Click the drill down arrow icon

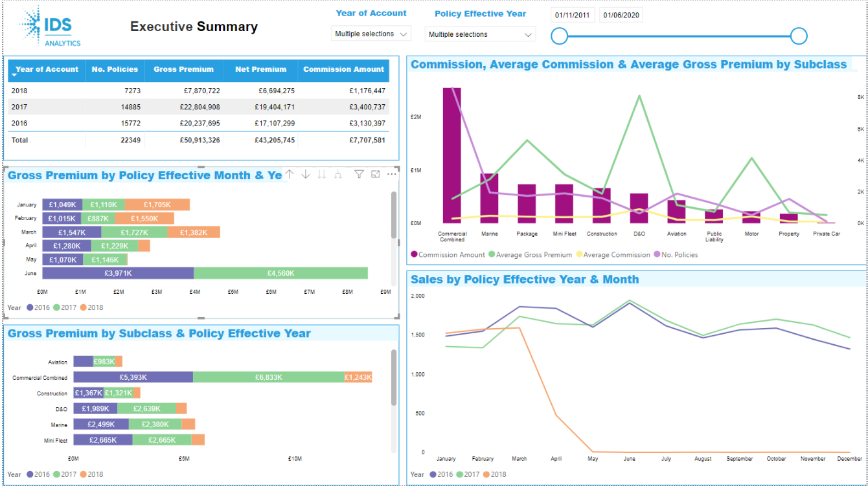tap(306, 174)
